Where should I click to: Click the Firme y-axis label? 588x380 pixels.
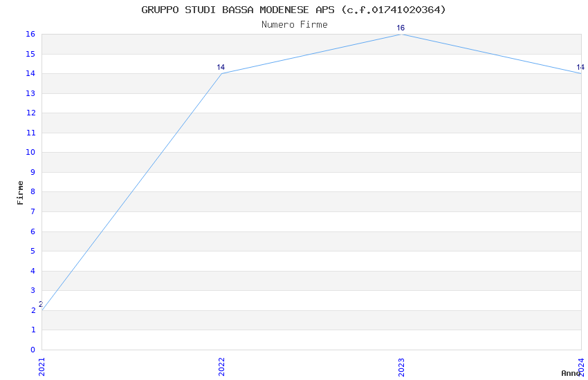tap(20, 193)
